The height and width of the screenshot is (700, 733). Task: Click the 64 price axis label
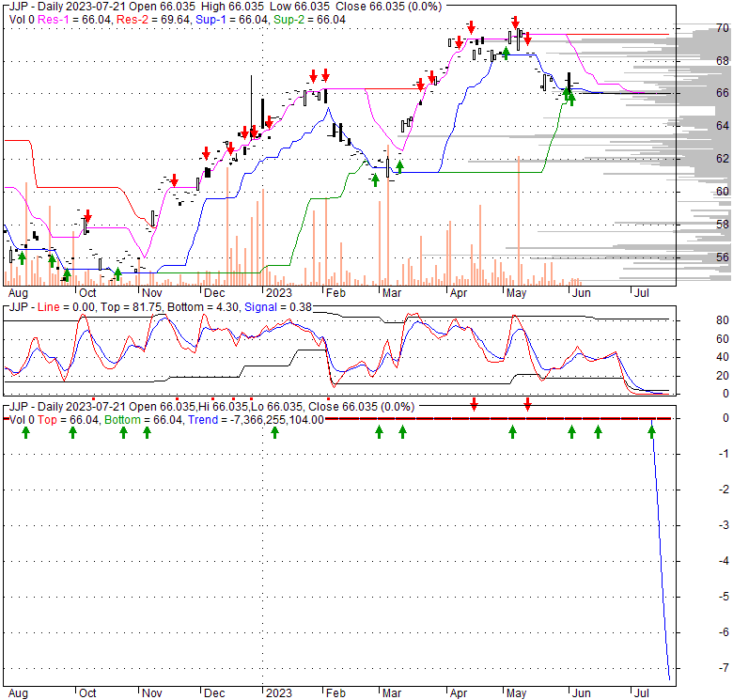pyautogui.click(x=723, y=126)
